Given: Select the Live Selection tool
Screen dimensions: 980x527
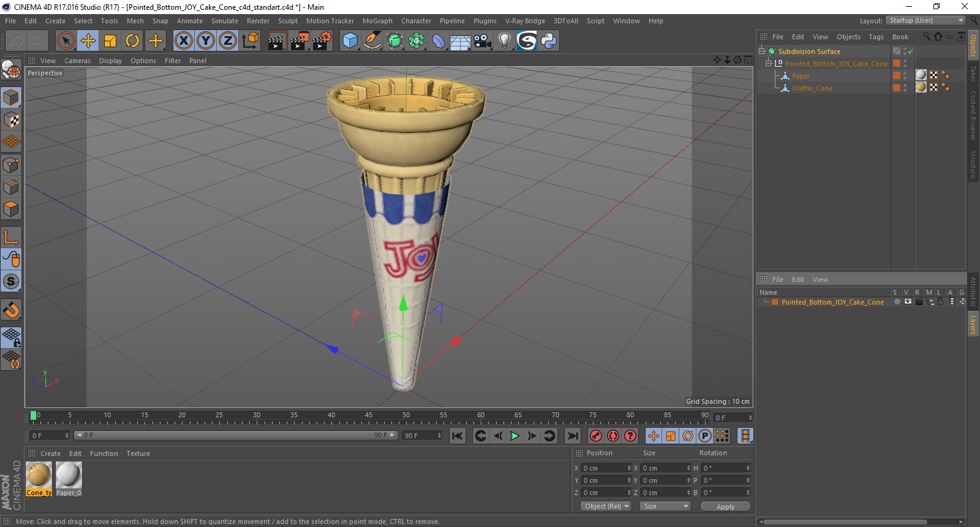Looking at the screenshot, I should click(x=66, y=41).
